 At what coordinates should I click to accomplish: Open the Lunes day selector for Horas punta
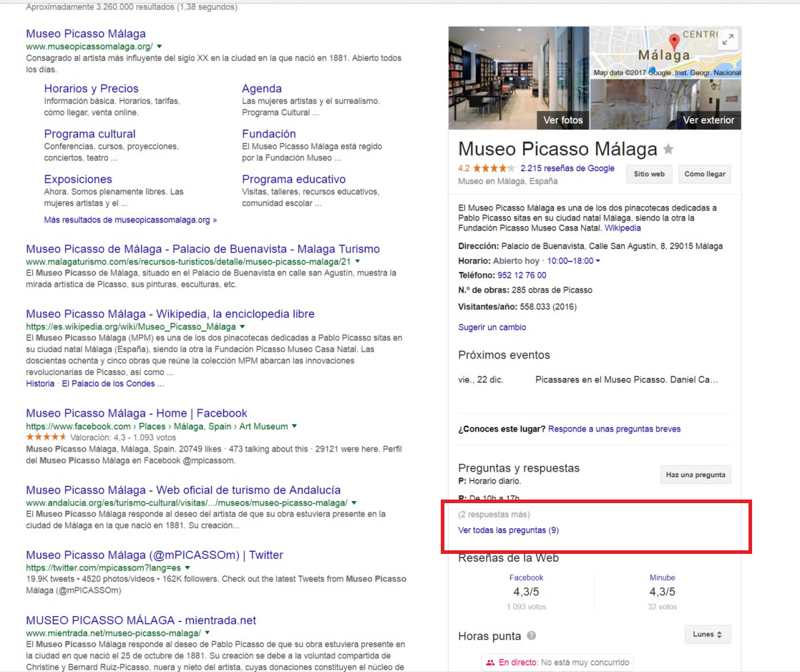coord(707,634)
